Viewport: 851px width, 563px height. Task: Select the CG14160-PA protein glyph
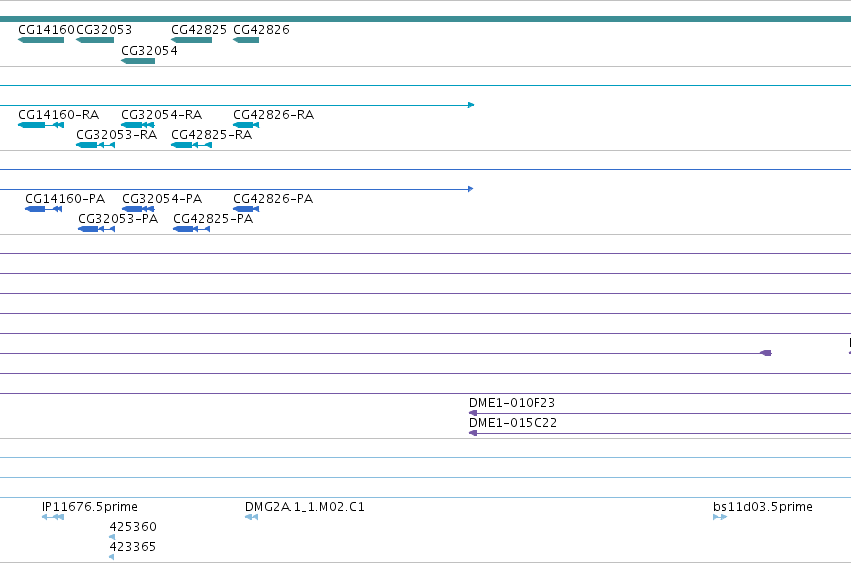pos(43,209)
